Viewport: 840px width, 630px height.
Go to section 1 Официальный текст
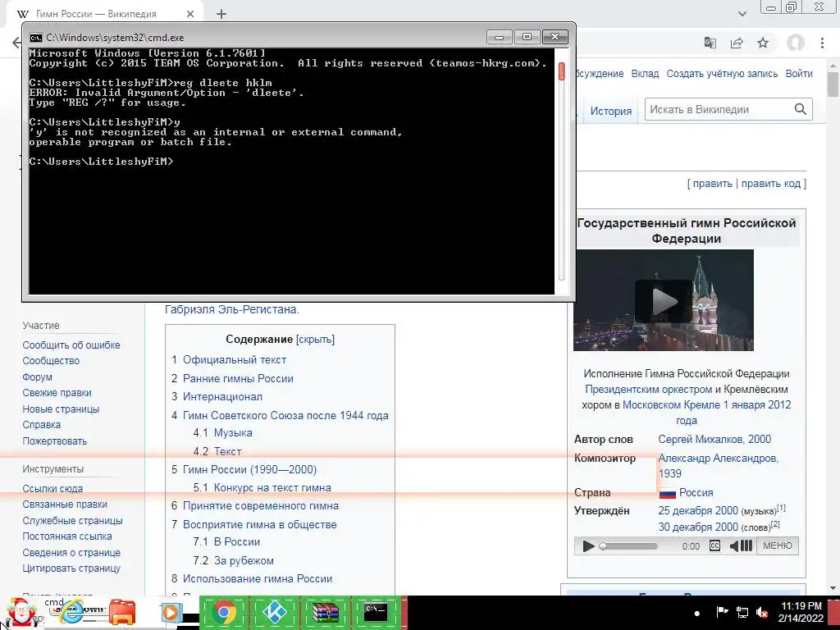click(234, 360)
